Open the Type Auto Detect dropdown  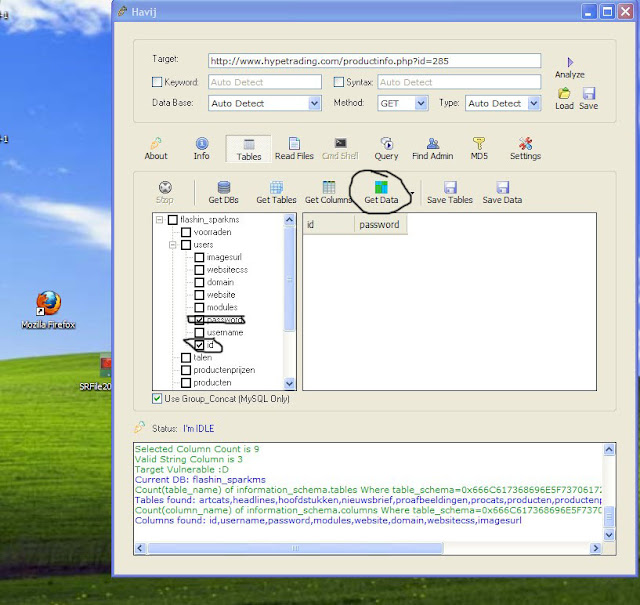tap(534, 103)
